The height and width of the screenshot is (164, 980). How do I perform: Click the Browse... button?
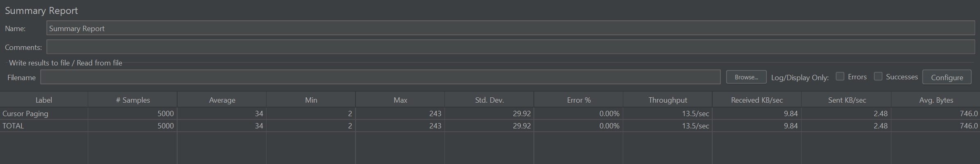point(746,77)
